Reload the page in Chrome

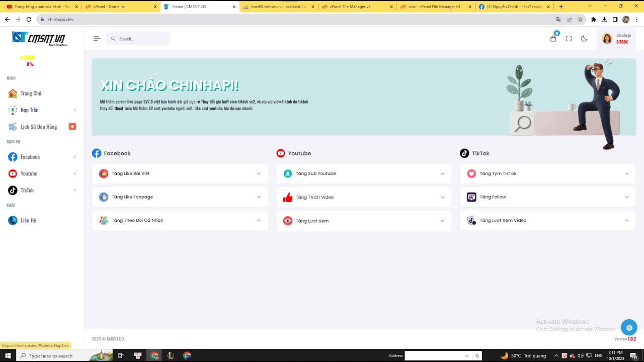29,19
